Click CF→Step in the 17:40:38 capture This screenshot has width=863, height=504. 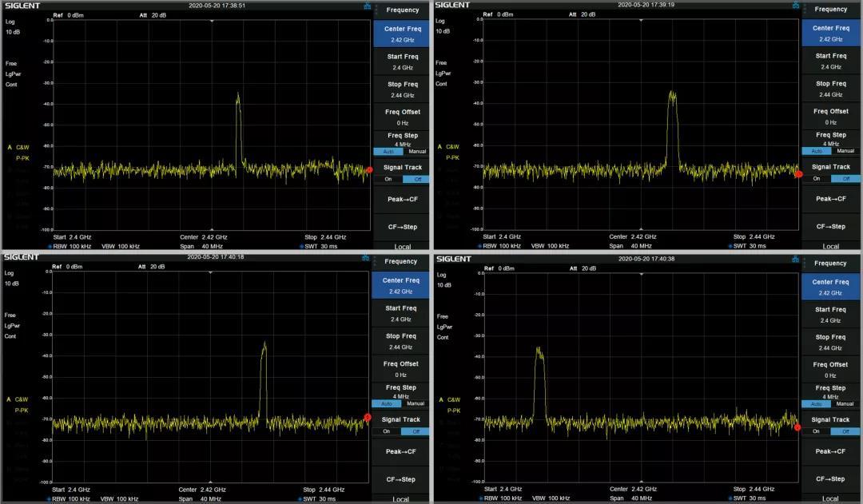pyautogui.click(x=830, y=478)
